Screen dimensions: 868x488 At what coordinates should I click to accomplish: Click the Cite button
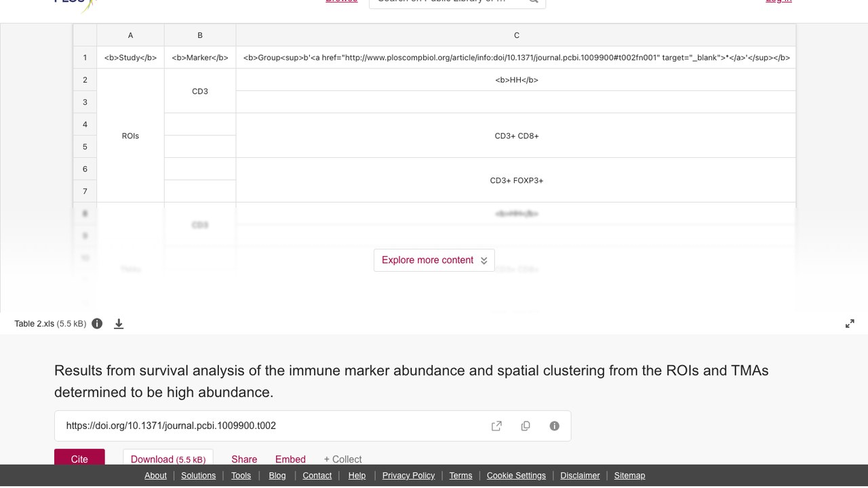click(x=79, y=459)
